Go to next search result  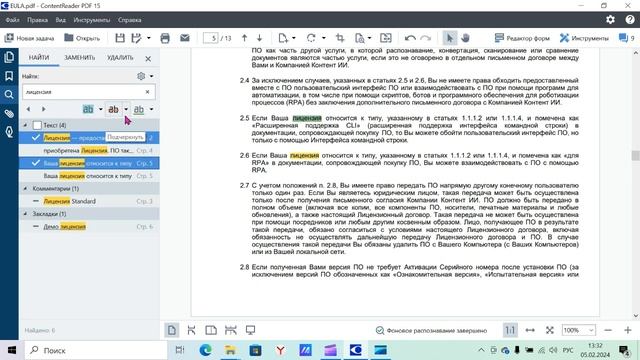[43, 109]
